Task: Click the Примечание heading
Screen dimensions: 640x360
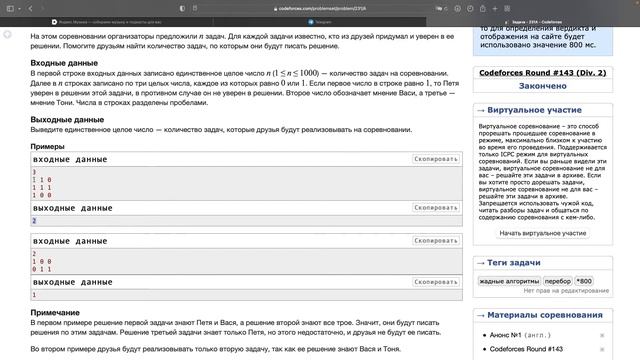Action: (55, 313)
